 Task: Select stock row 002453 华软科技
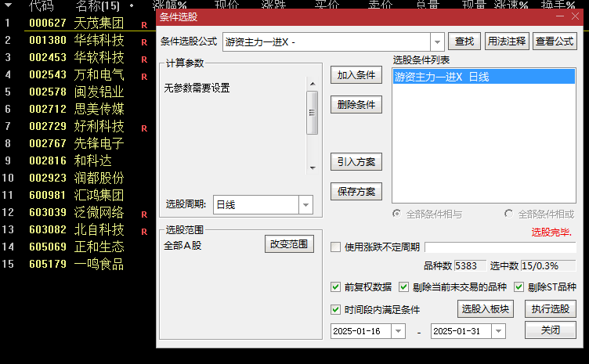coord(77,57)
